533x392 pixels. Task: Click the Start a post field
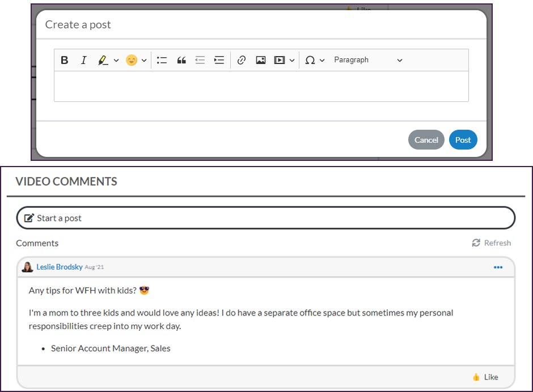click(266, 218)
